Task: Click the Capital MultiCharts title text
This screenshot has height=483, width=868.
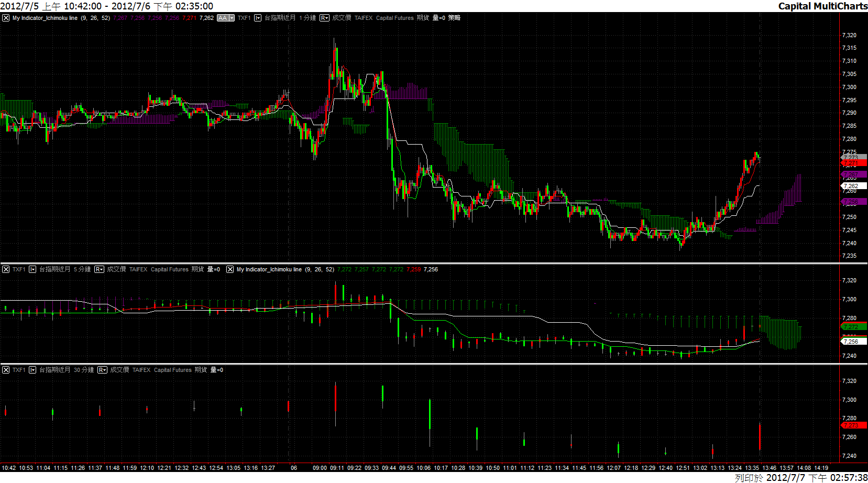Action: coord(823,6)
